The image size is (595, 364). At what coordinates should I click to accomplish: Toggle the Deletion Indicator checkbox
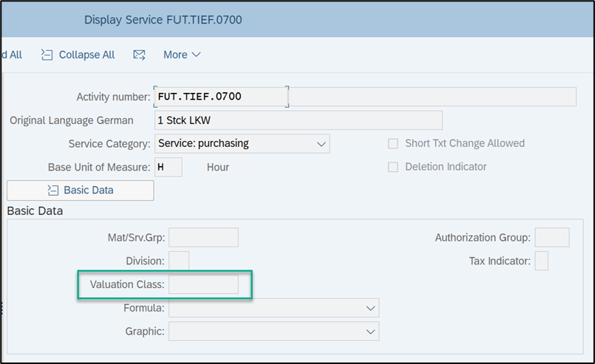393,167
